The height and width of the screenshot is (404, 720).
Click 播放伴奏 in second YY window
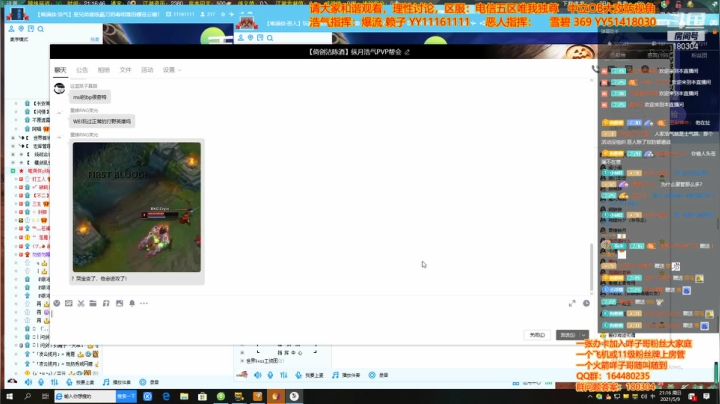click(346, 375)
